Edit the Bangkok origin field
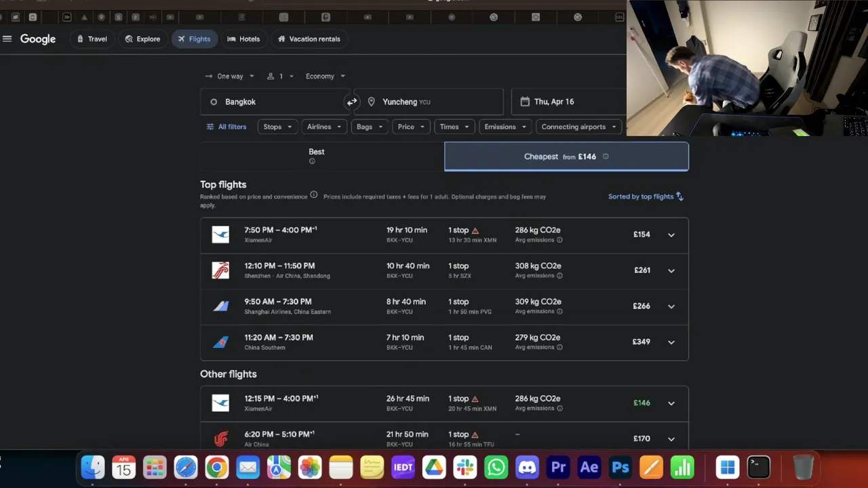The height and width of the screenshot is (488, 868). pyautogui.click(x=275, y=102)
